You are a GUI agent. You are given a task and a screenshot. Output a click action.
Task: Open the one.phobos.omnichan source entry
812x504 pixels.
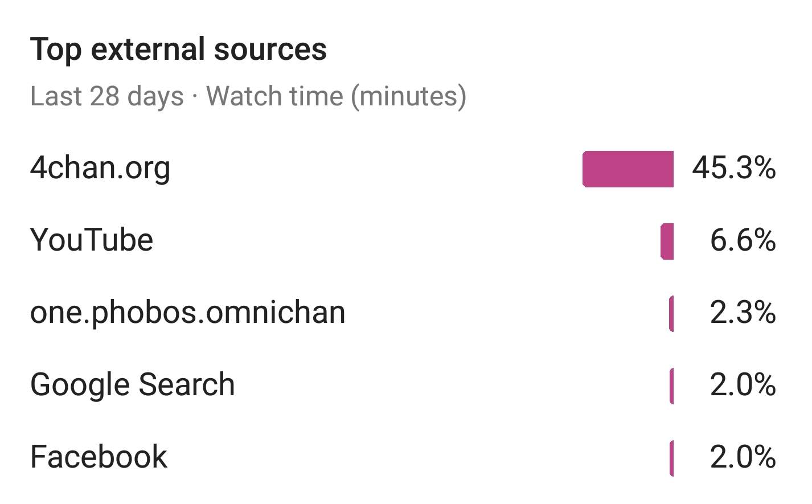pos(187,312)
